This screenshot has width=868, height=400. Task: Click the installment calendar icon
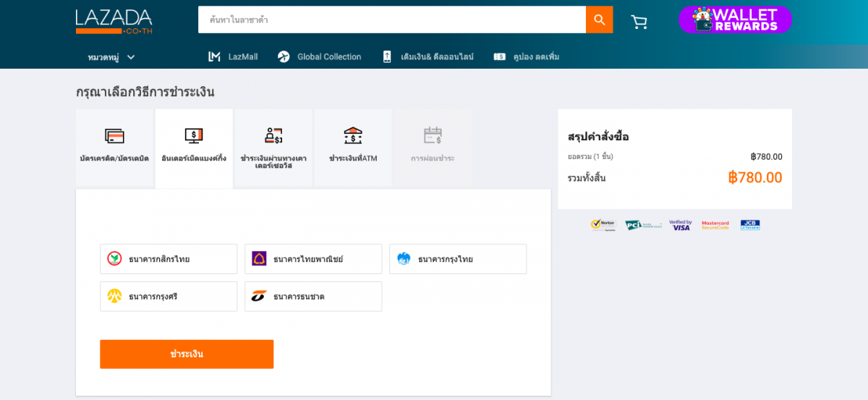433,135
